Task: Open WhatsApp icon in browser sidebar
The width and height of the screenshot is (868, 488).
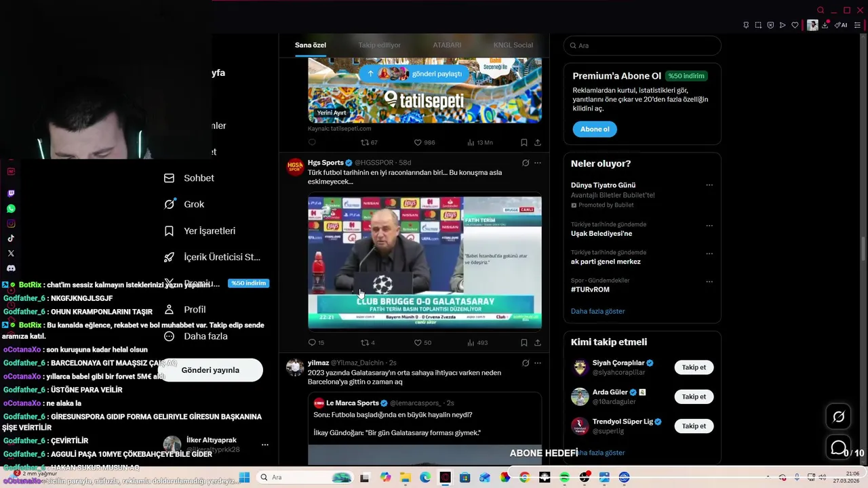Action: click(x=11, y=209)
